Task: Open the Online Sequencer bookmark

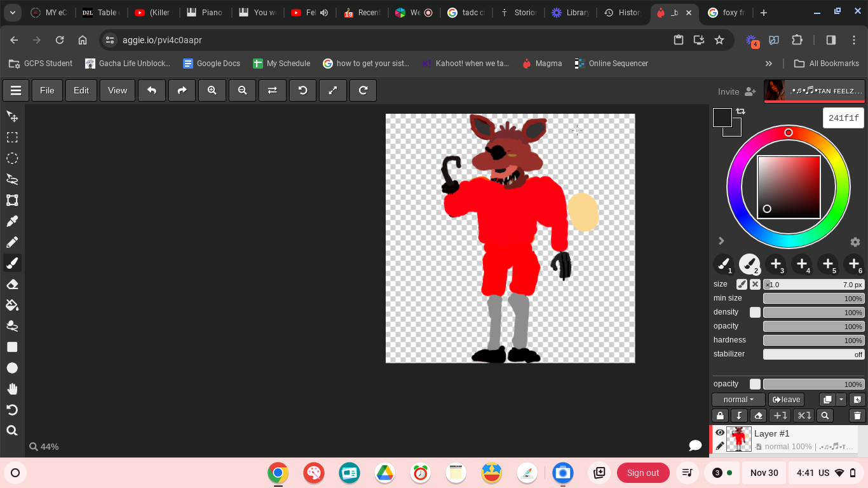Action: click(611, 64)
